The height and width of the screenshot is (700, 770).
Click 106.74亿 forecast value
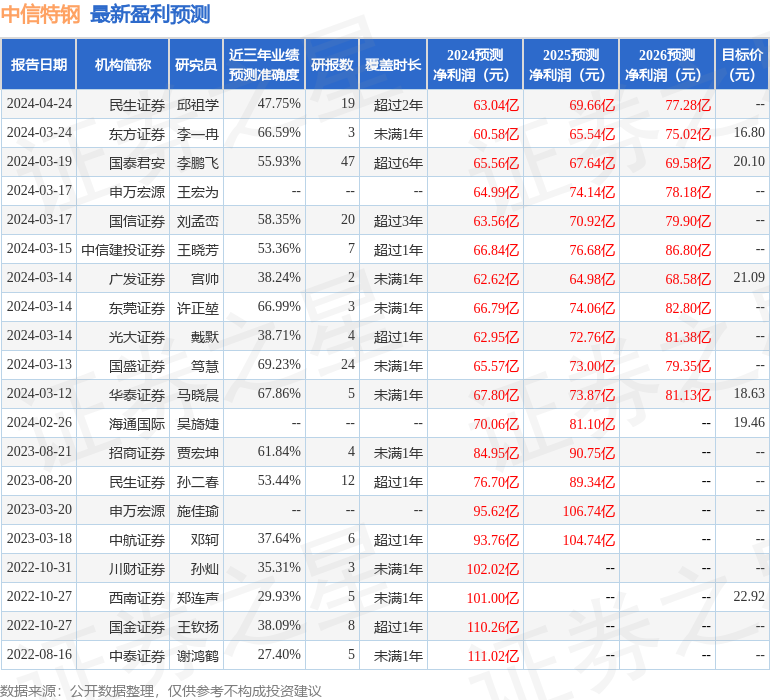(x=588, y=510)
